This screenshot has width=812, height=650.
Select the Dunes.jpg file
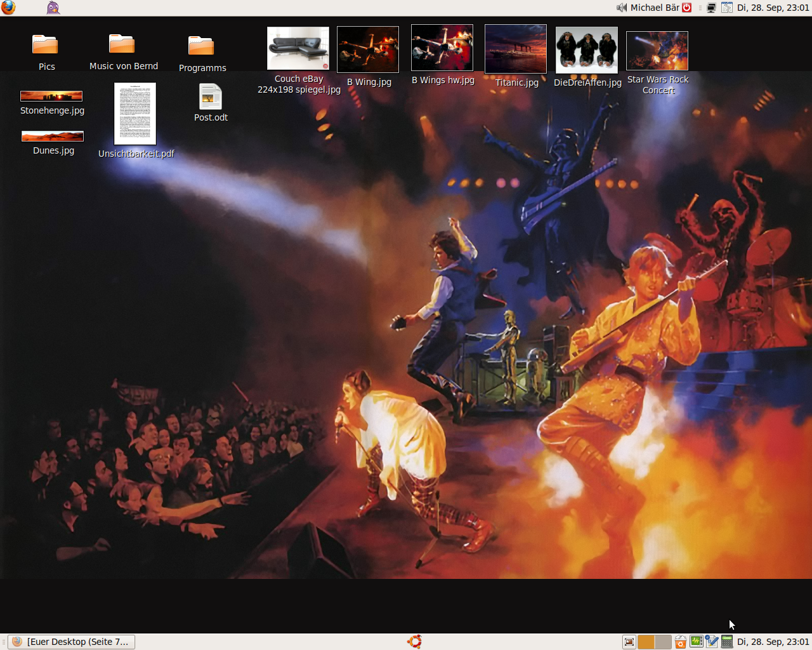53,136
